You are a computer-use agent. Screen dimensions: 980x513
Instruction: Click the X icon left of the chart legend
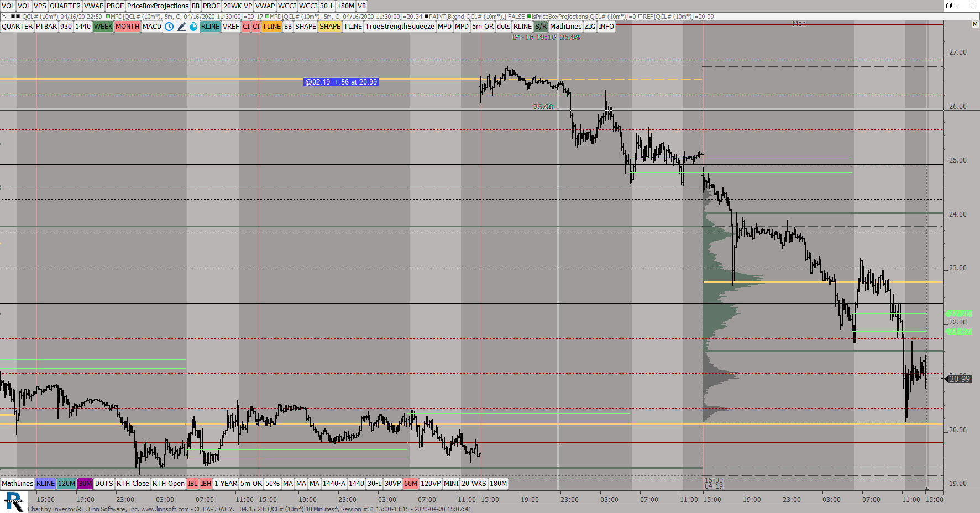click(4, 17)
